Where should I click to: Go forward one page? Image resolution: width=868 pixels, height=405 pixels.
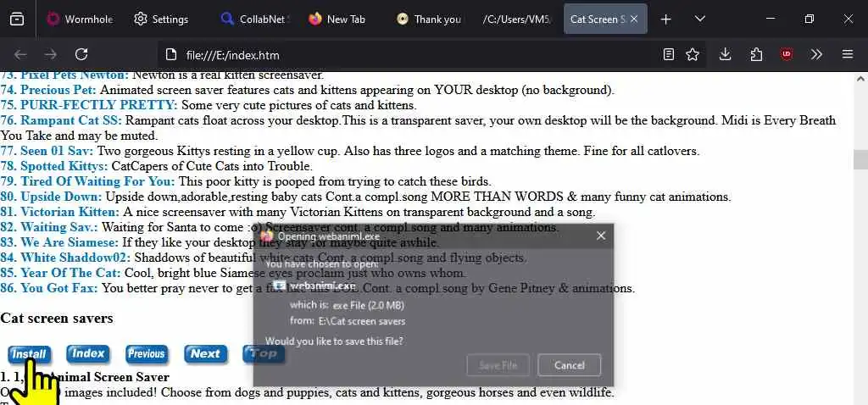[51, 54]
